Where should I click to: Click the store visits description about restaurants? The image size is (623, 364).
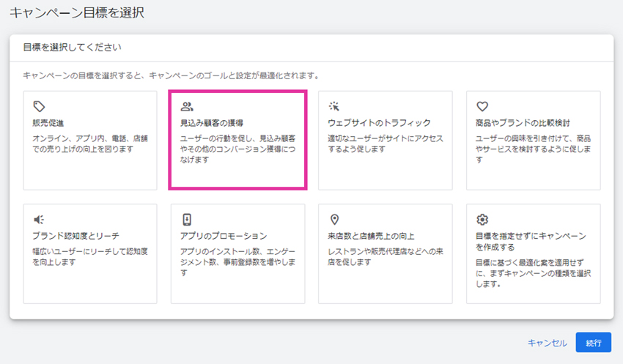[x=386, y=257]
